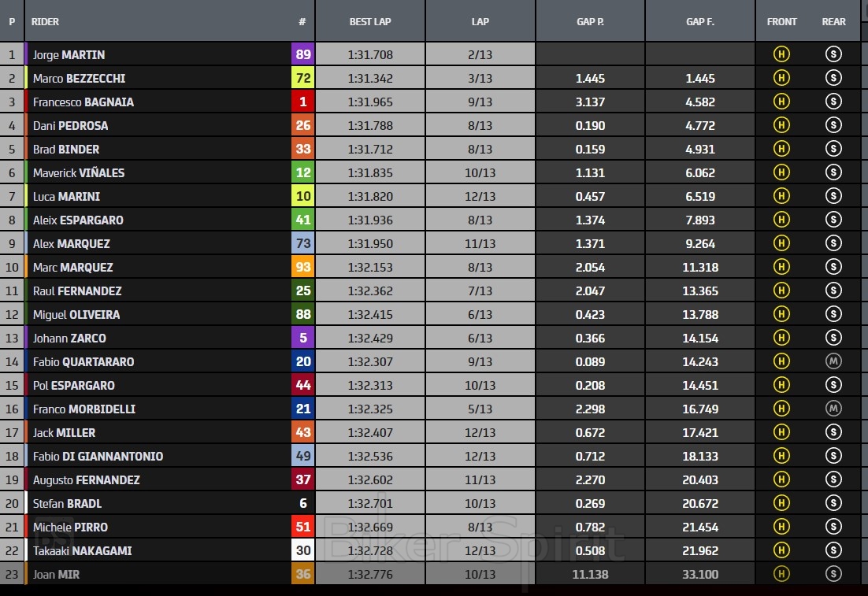Click Johann Zarco's best lap time 1:32.429
Image resolution: width=868 pixels, height=596 pixels.
tap(370, 338)
